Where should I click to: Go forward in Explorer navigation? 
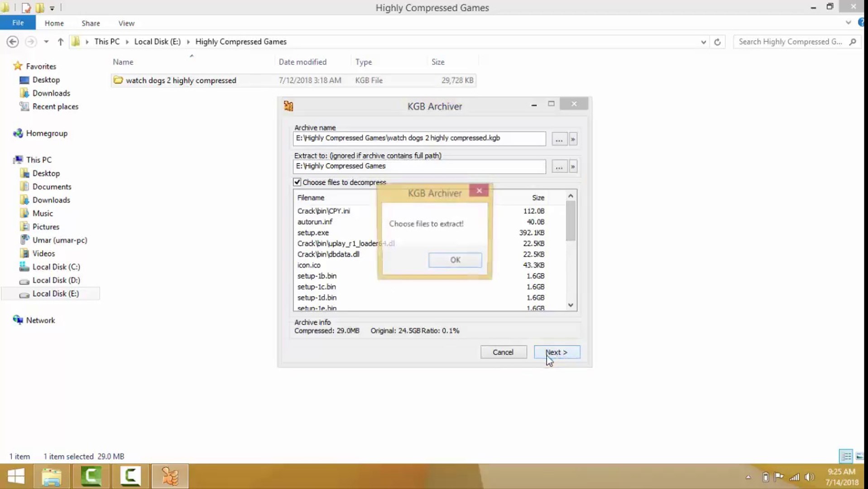tap(31, 42)
